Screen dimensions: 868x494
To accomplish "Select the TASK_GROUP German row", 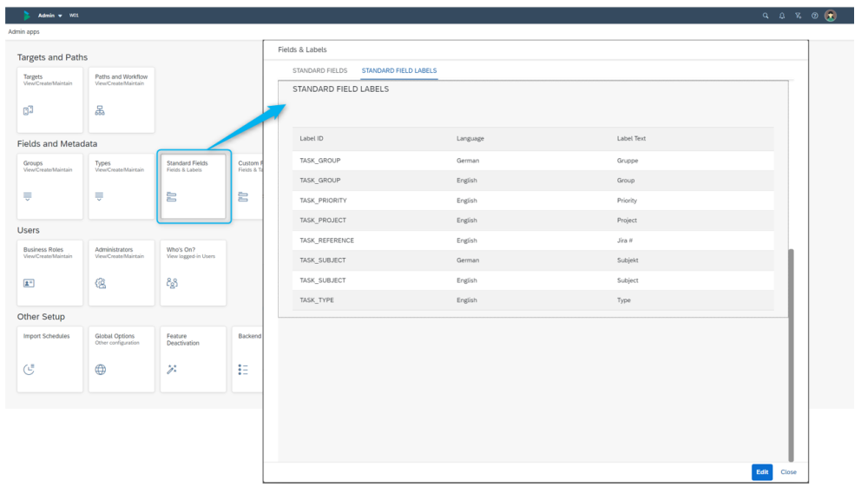I will click(x=533, y=161).
